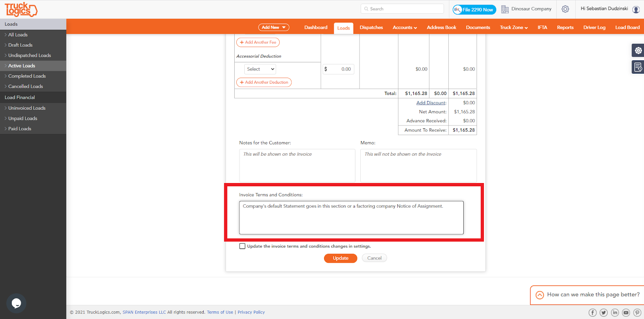Open the Documents tab

click(478, 27)
